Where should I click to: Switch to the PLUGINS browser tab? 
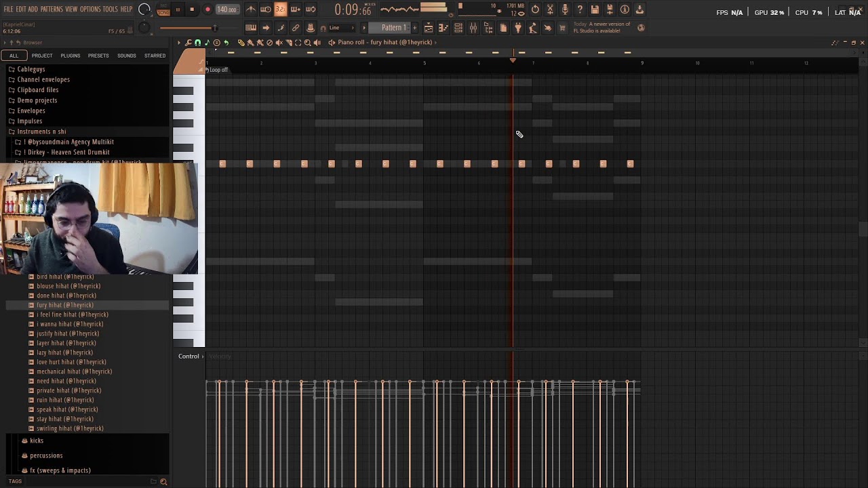pyautogui.click(x=70, y=56)
